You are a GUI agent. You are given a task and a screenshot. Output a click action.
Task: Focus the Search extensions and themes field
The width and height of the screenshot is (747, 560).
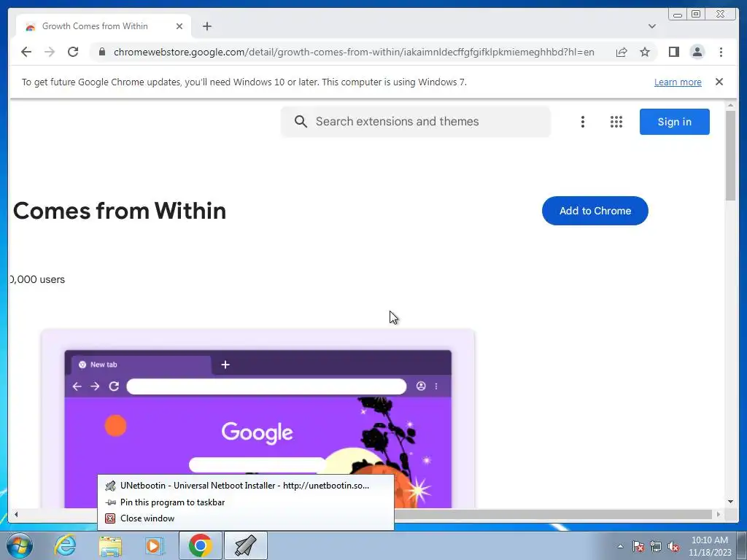416,122
